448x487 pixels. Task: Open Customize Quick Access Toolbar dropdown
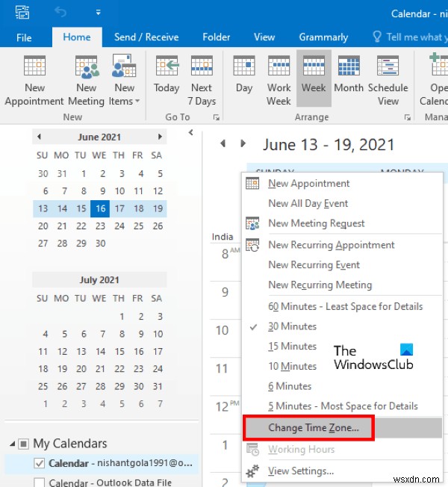98,13
